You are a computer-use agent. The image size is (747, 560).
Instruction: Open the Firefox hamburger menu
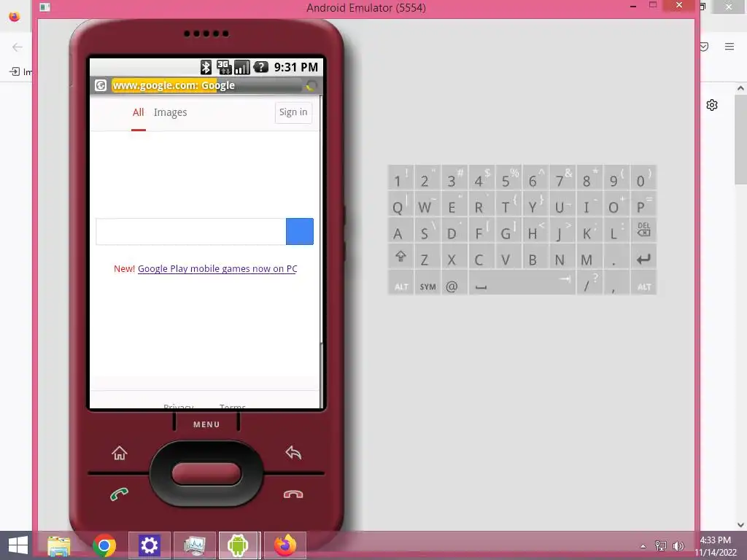[x=729, y=46]
